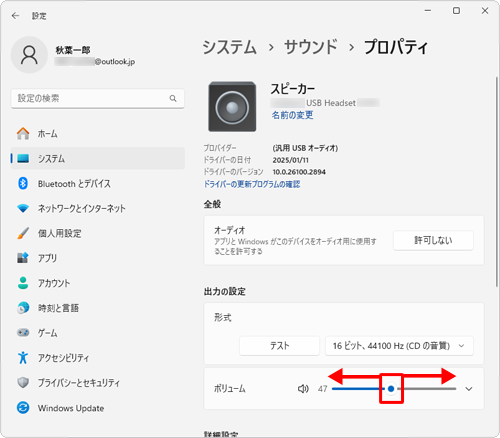Open the 16 ビット, 44100 Hz format dropdown
Image resolution: width=500 pixels, height=438 pixels.
tap(399, 346)
